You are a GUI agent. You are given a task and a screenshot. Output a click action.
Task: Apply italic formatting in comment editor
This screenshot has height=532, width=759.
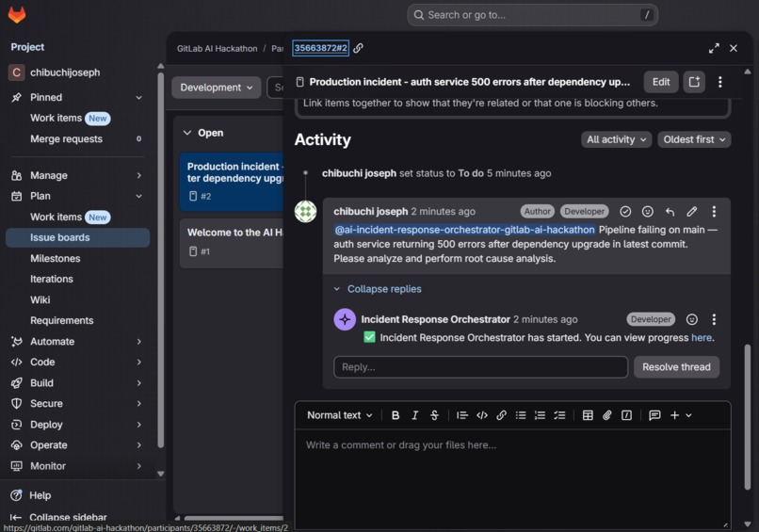[415, 415]
